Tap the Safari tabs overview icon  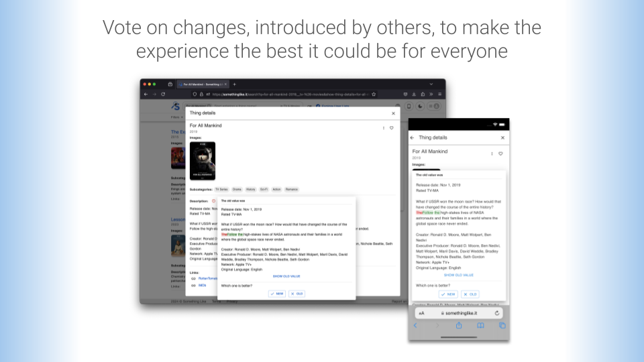tap(502, 326)
